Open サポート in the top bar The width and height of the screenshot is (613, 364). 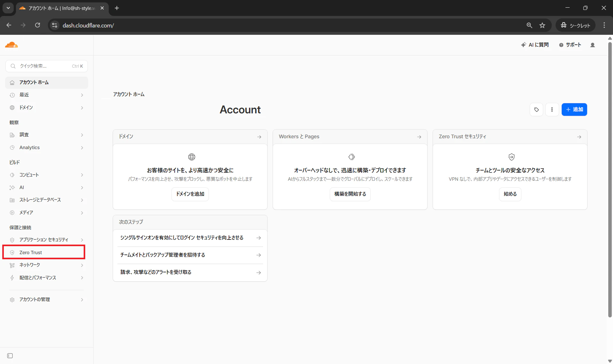pos(570,45)
